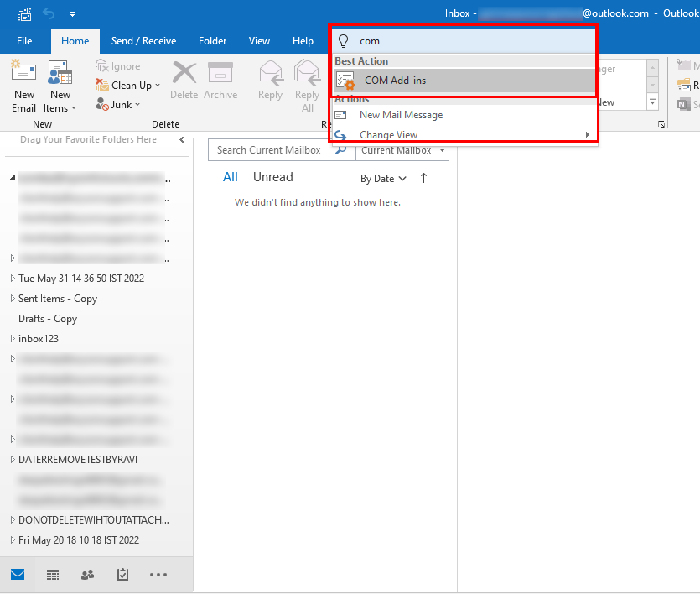Choose COM Add-ins under Best Action

pyautogui.click(x=464, y=81)
